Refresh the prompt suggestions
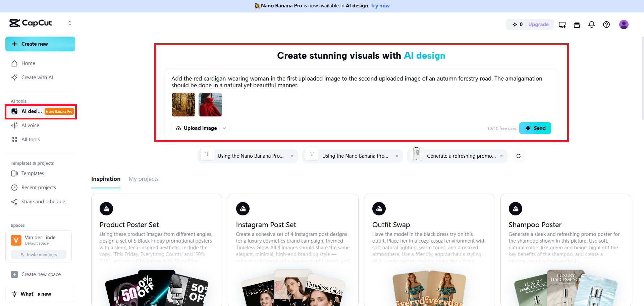The height and width of the screenshot is (306, 644). [x=519, y=156]
